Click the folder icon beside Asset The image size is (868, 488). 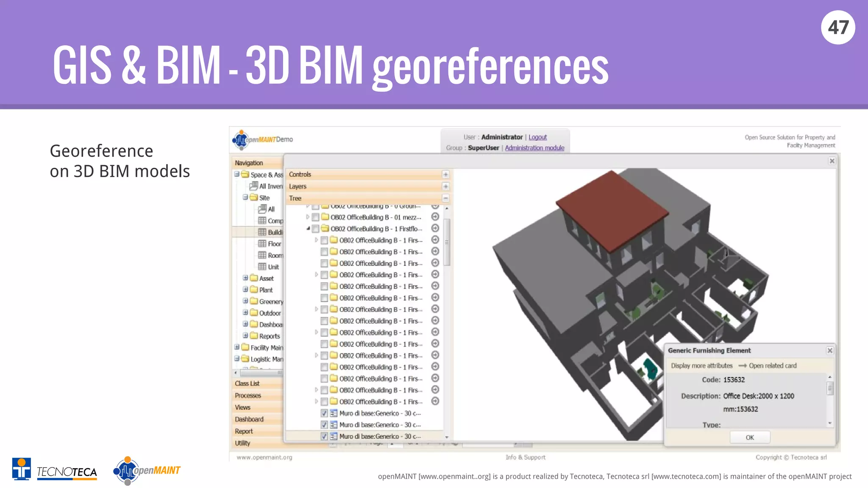click(254, 278)
